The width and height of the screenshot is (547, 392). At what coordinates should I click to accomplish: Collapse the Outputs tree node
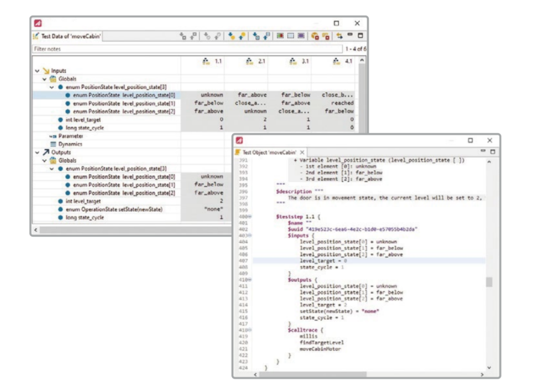(37, 152)
